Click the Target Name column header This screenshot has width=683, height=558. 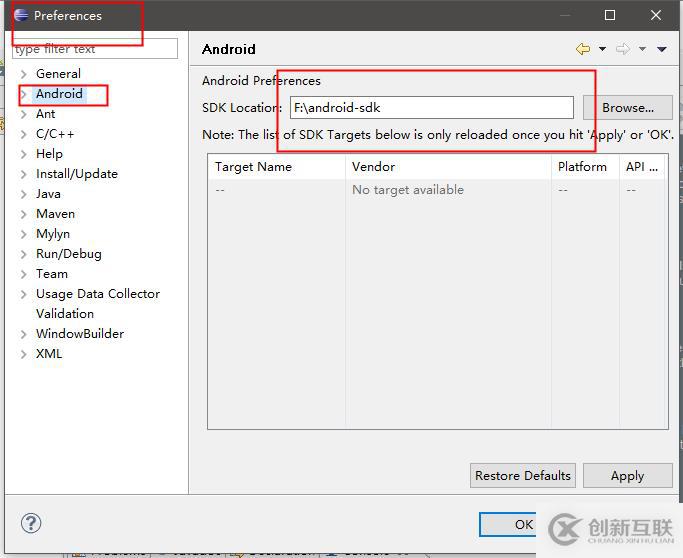277,166
